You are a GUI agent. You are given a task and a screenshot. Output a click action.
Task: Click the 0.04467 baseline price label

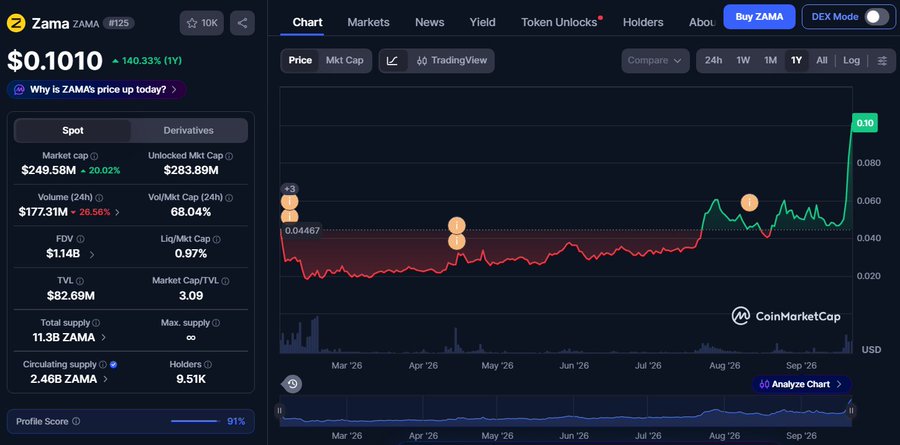(302, 231)
